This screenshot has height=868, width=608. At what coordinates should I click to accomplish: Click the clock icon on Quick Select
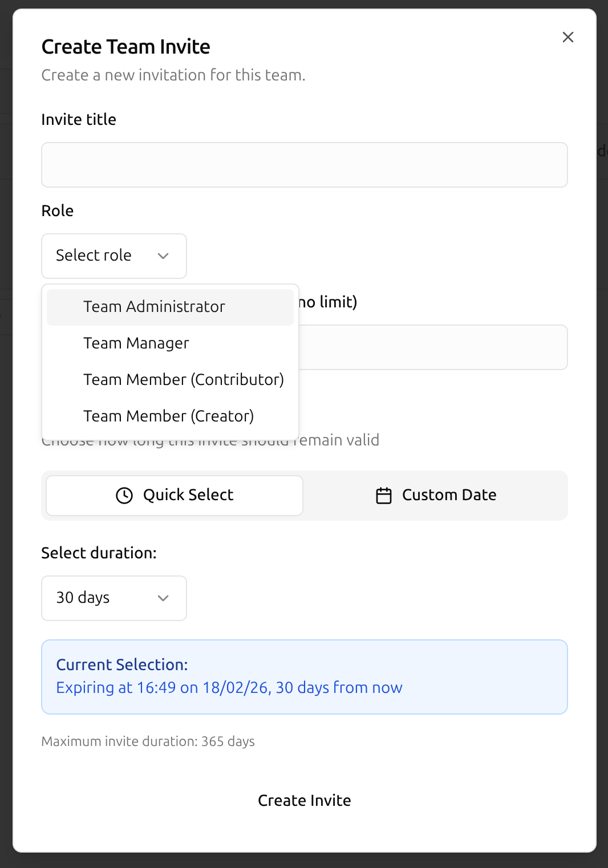[124, 496]
